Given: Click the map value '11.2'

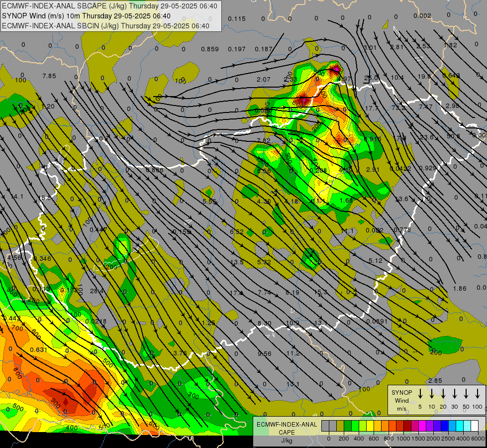Looking at the screenshot, I should [293, 353].
